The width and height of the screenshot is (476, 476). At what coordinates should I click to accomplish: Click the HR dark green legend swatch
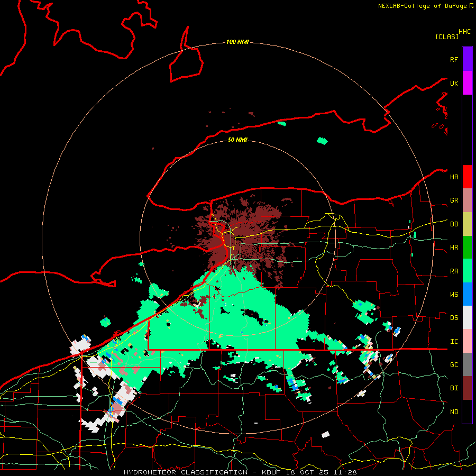click(467, 247)
